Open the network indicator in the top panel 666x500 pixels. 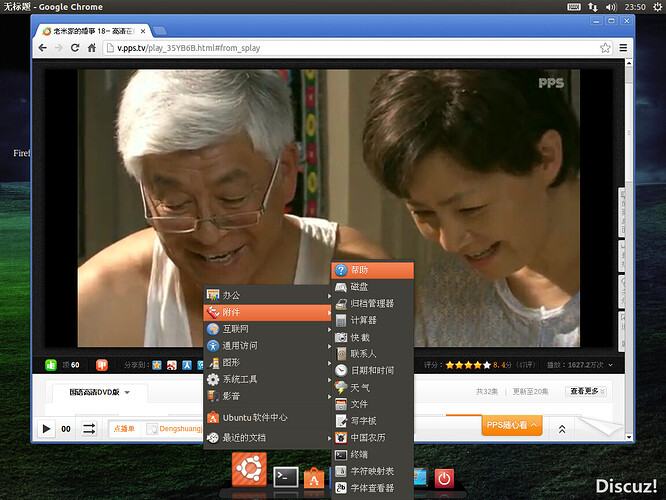click(593, 7)
